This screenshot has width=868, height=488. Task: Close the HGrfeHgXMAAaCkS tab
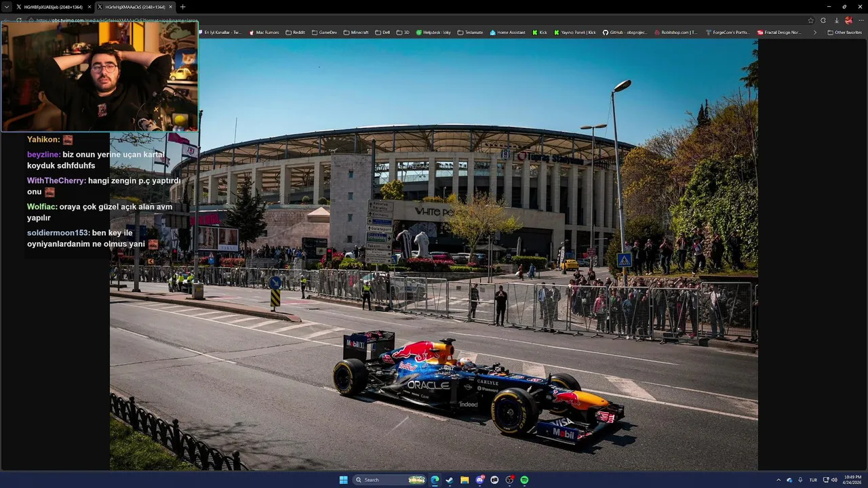170,7
